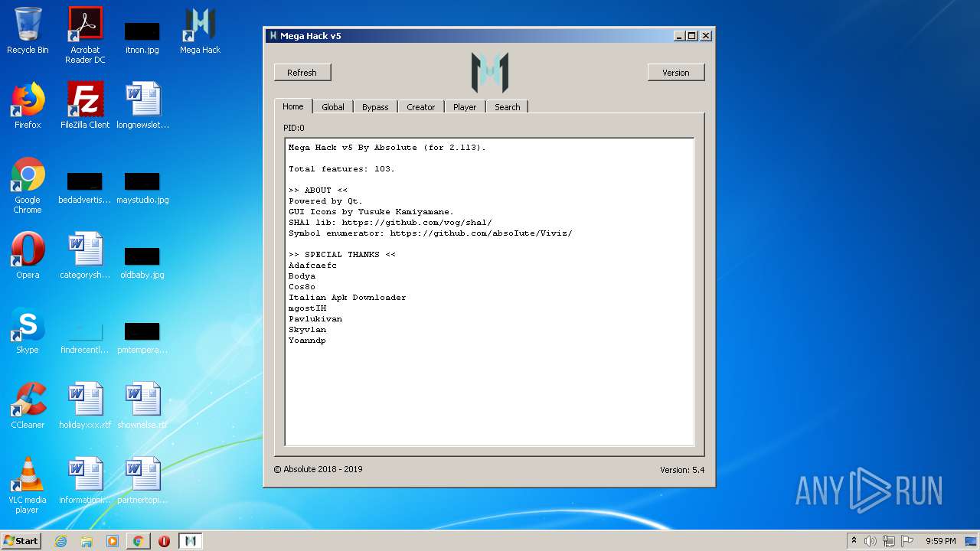Click the 'Powered by Qt.' line
This screenshot has height=551, width=980.
click(x=325, y=201)
